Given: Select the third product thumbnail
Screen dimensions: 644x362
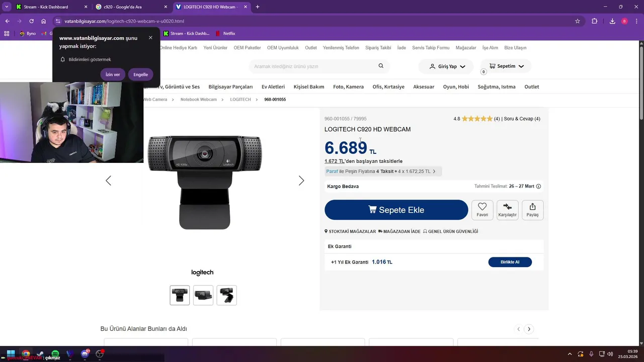Looking at the screenshot, I should click(227, 295).
